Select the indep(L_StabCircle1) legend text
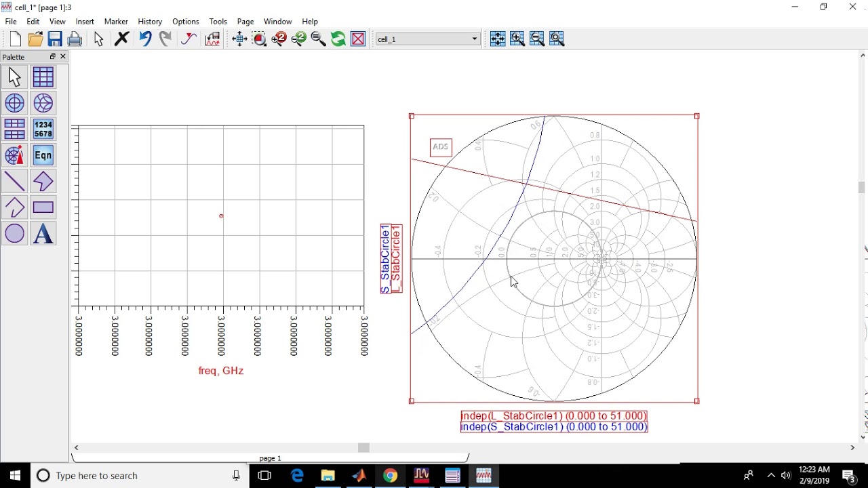Image resolution: width=868 pixels, height=488 pixels. (554, 415)
